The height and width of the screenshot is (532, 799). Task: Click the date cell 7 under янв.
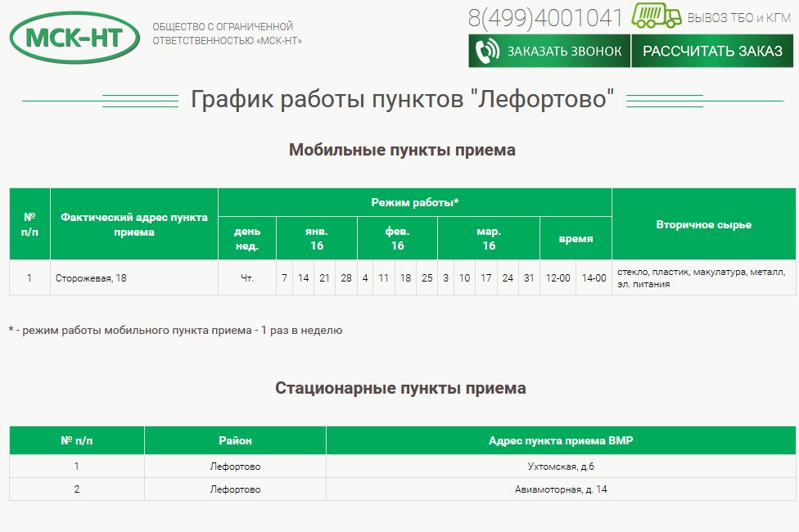(x=284, y=277)
